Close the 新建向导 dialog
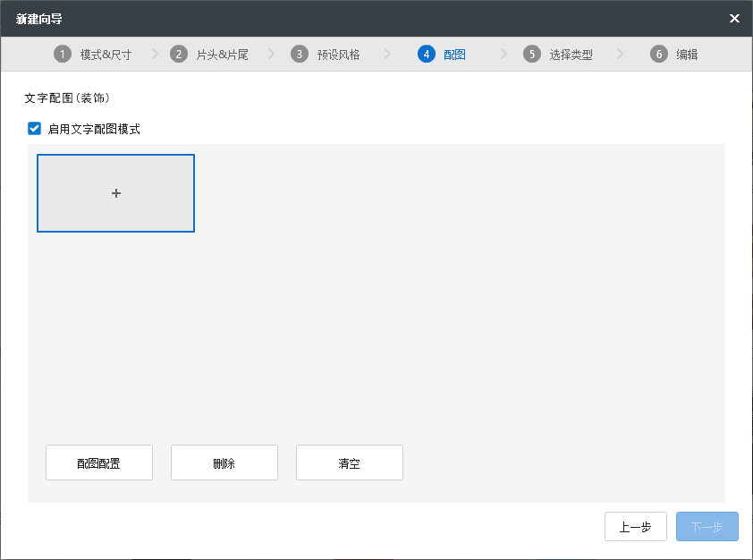This screenshot has width=753, height=560. [734, 18]
